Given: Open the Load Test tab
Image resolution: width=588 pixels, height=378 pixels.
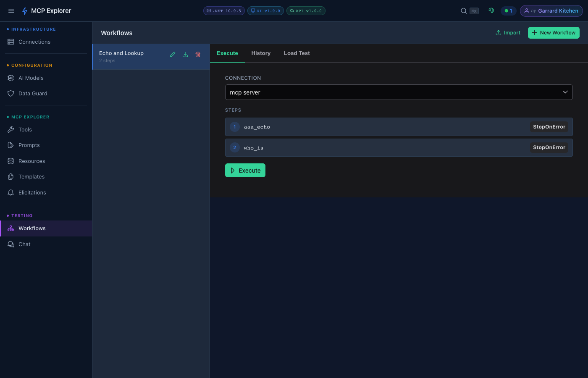Looking at the screenshot, I should (297, 53).
